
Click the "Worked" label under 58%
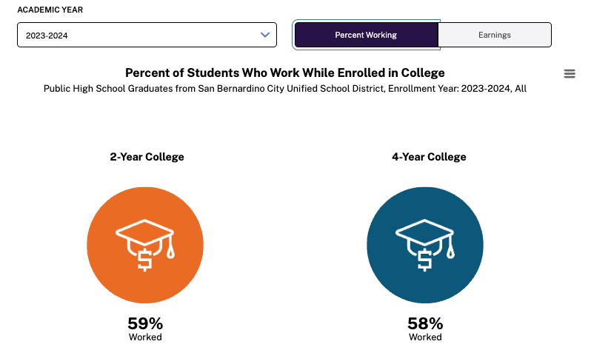tap(425, 337)
